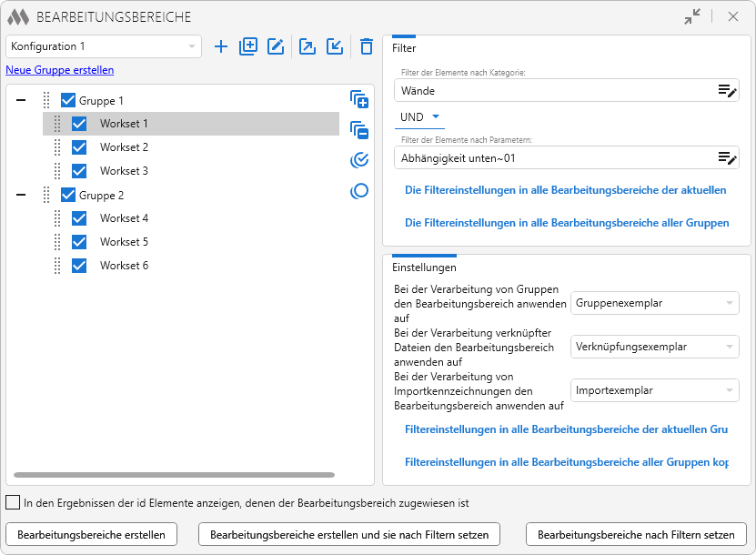Click the rename configuration pencil icon
Viewport: 756px width, 555px height.
(276, 46)
